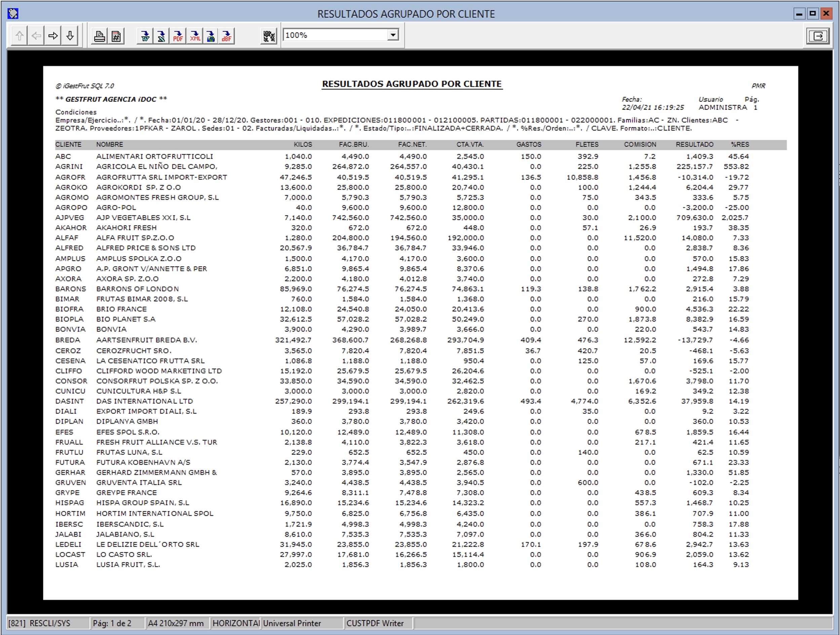Image resolution: width=840 pixels, height=635 pixels.
Task: Export report to XML
Action: (x=195, y=36)
